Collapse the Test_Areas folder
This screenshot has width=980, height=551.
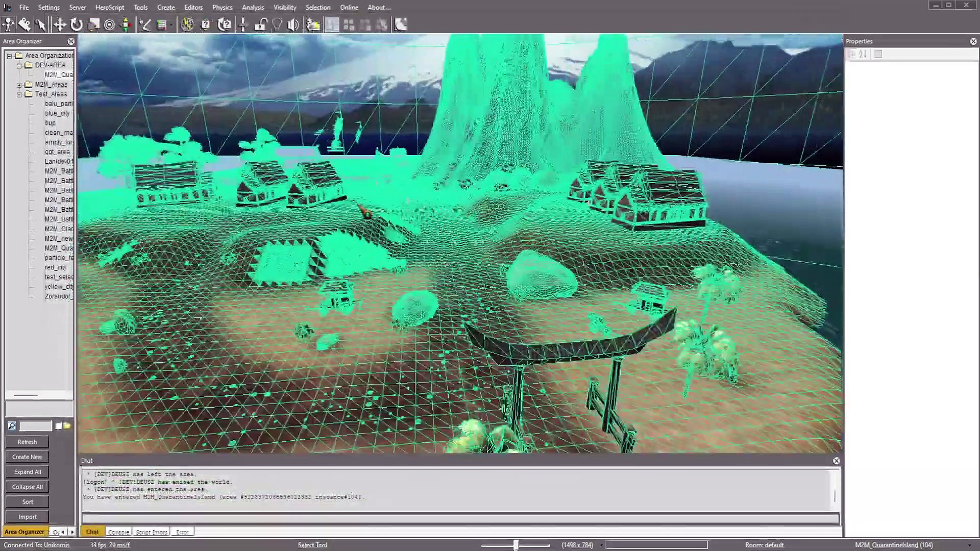click(19, 94)
